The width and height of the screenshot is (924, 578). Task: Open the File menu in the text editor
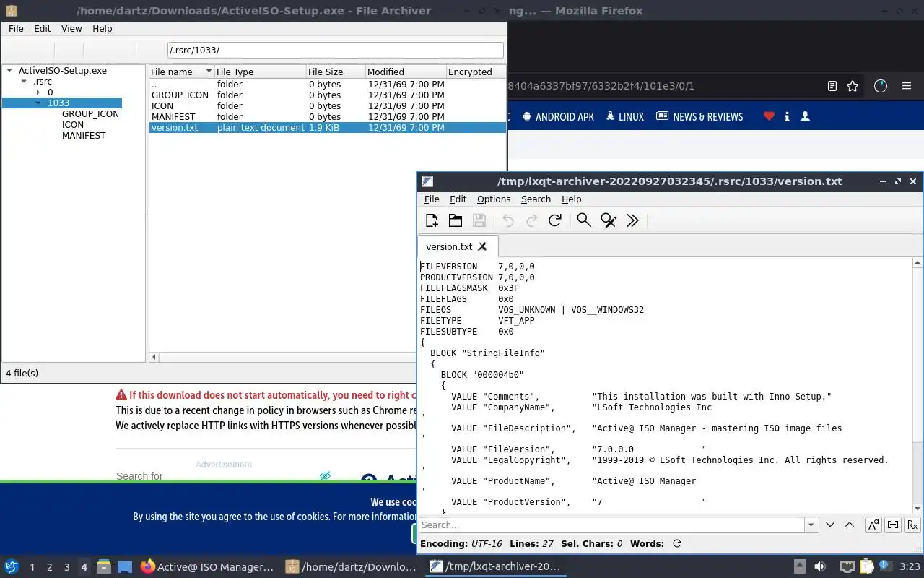432,199
